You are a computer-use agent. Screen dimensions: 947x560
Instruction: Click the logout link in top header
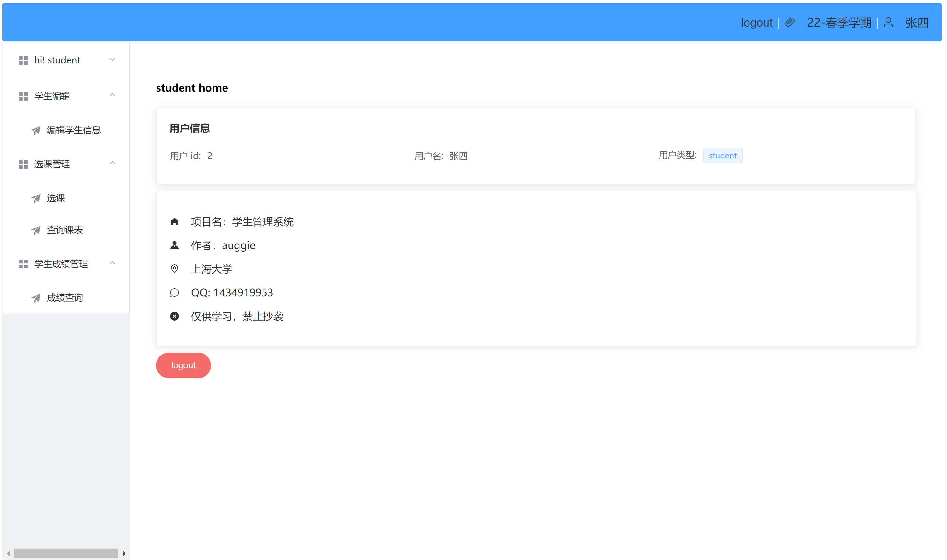coord(757,23)
